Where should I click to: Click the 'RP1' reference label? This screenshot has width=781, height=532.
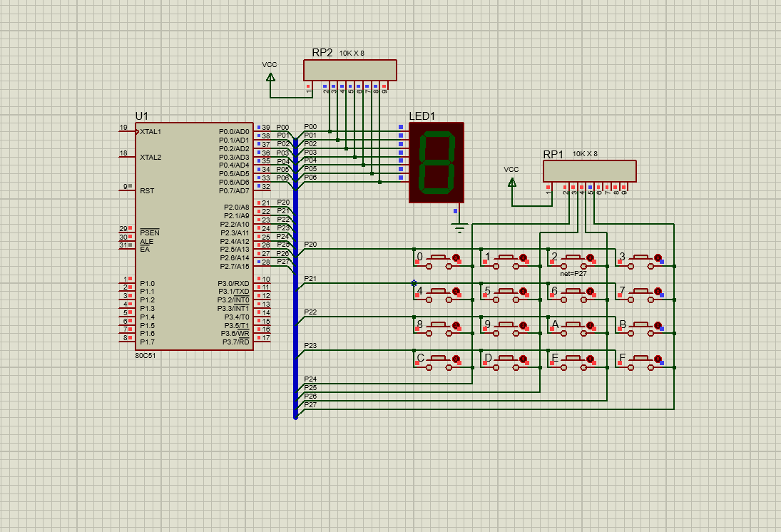(x=553, y=155)
